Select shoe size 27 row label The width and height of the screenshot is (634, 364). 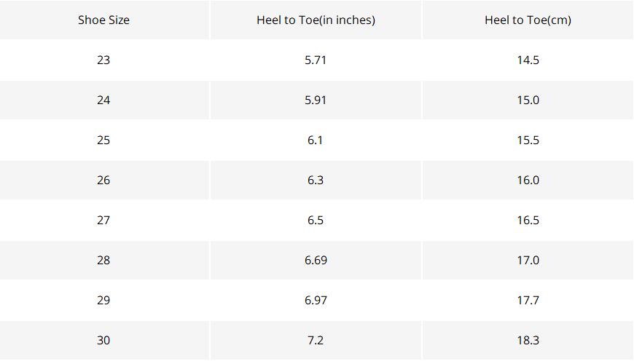click(103, 220)
